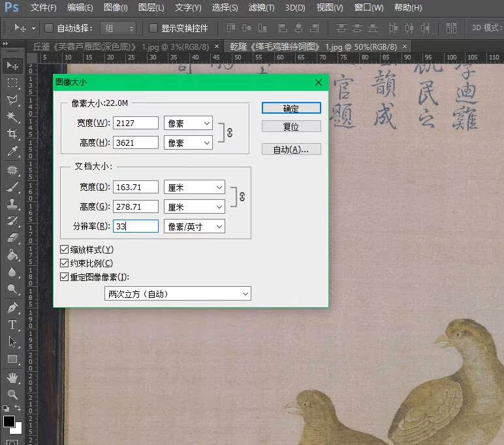Close the 图像大小 dialog
The image size is (504, 445).
tap(319, 82)
